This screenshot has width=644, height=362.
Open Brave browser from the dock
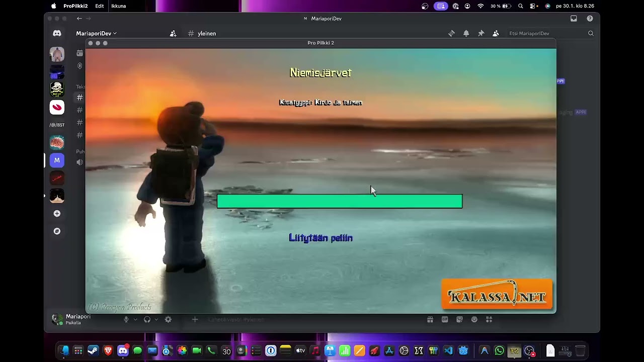click(108, 350)
